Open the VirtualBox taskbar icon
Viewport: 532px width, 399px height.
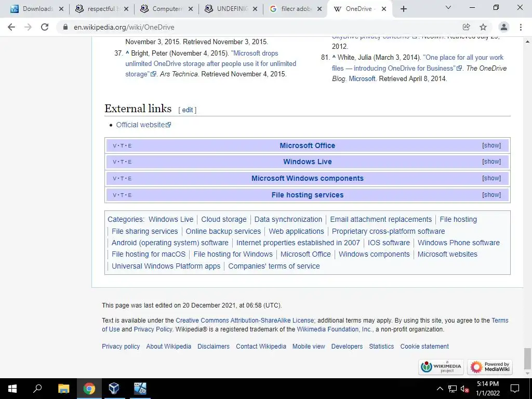[x=114, y=389]
